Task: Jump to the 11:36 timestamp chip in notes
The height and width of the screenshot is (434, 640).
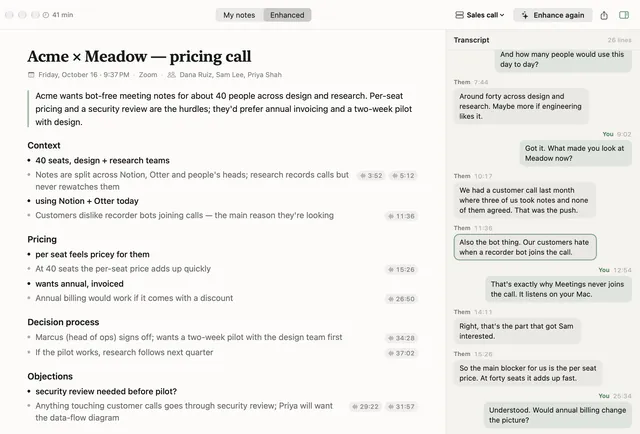Action: [x=401, y=216]
